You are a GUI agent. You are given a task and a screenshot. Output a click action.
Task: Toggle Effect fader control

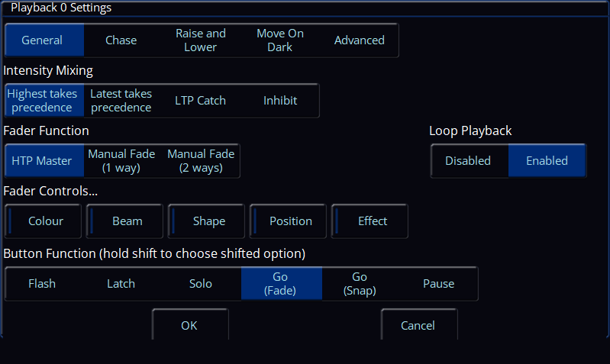tap(372, 221)
